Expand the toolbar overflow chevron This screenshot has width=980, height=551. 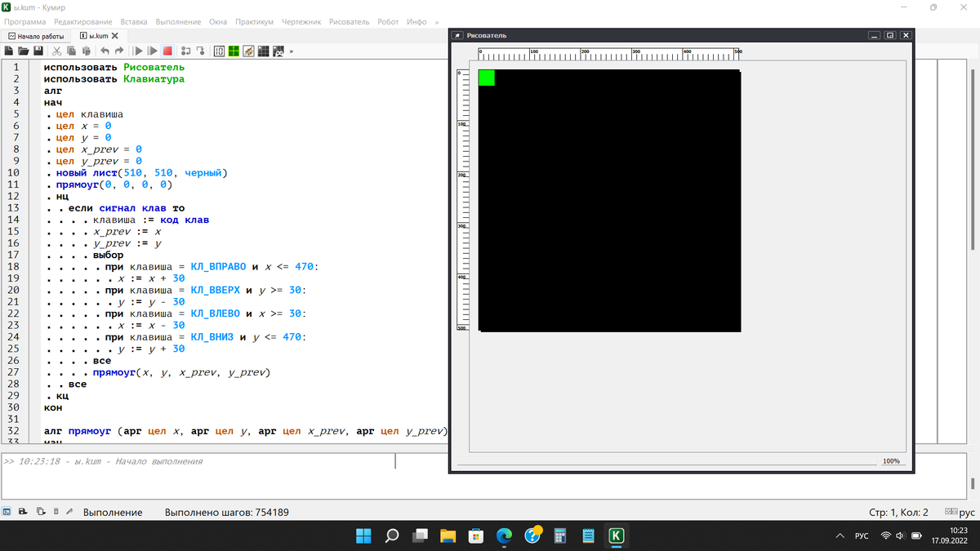coord(292,51)
